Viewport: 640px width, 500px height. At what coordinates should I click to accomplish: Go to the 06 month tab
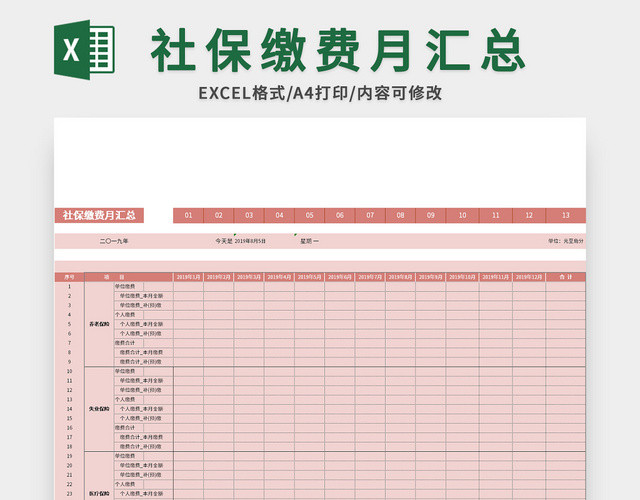click(x=340, y=215)
